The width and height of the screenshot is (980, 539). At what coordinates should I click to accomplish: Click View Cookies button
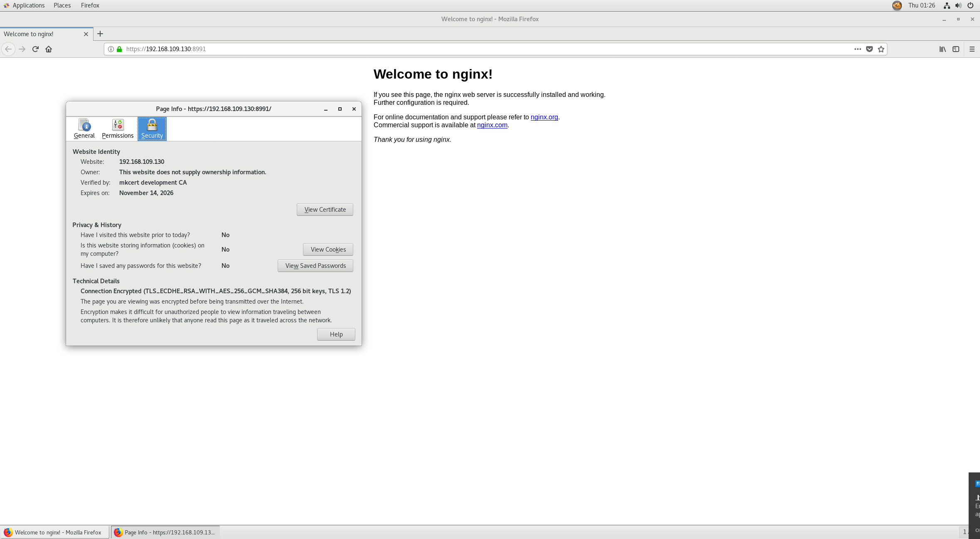(328, 250)
